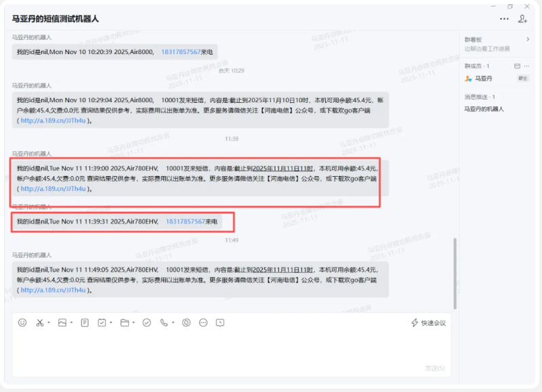The width and height of the screenshot is (542, 392).
Task: Expand the 群看板 panel chevron
Action: click(528, 39)
